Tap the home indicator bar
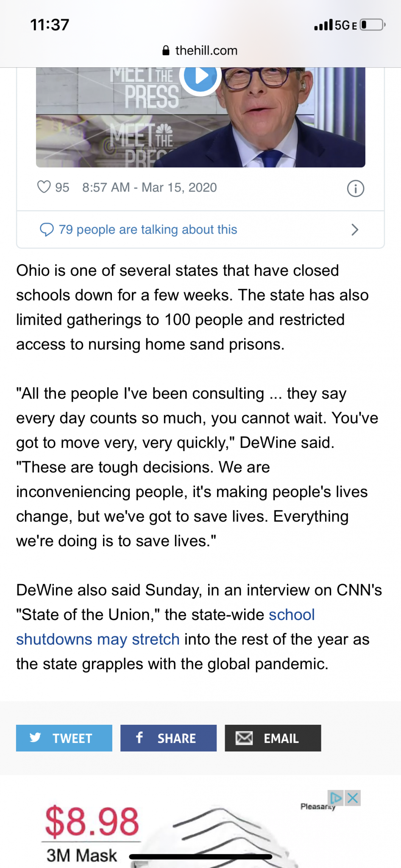Viewport: 401px width, 868px height. 200,857
